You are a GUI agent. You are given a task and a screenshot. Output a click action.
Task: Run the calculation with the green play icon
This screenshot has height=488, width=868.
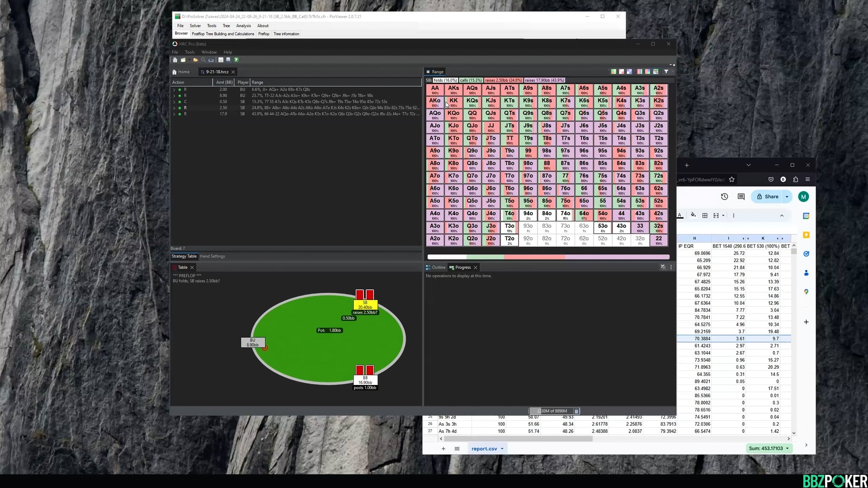(x=236, y=60)
